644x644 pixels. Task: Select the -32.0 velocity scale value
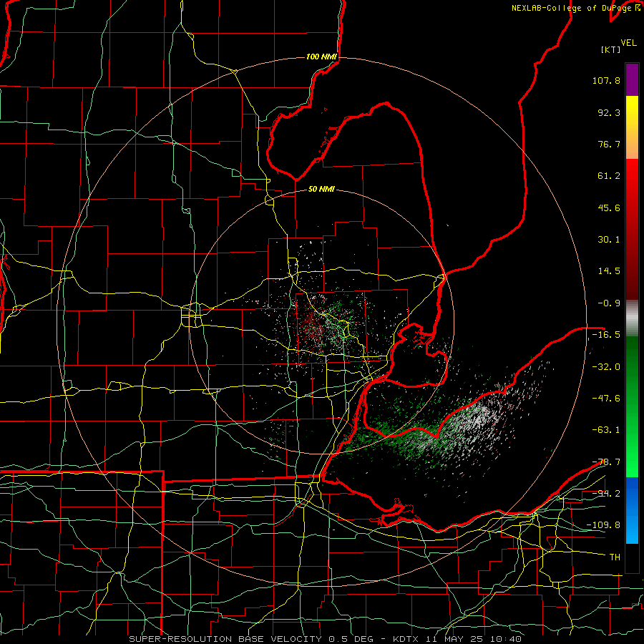[606, 367]
